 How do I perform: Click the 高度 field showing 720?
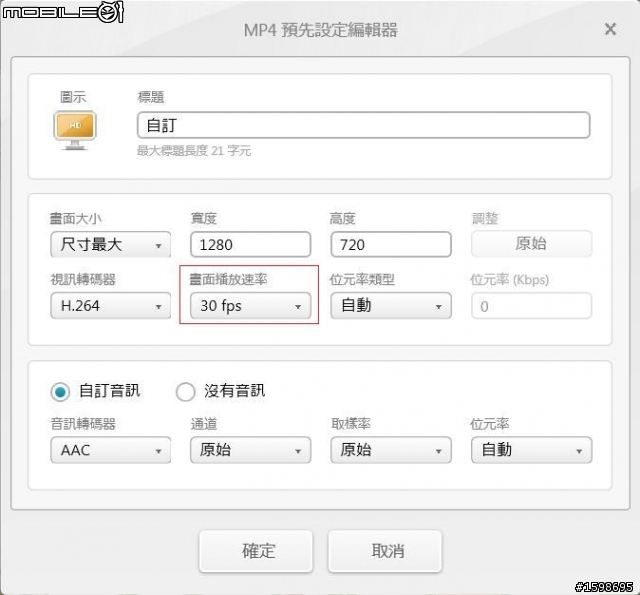[391, 244]
